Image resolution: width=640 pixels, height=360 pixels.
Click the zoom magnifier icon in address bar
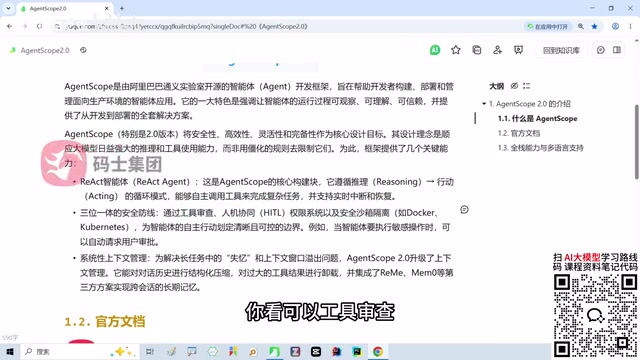[581, 27]
